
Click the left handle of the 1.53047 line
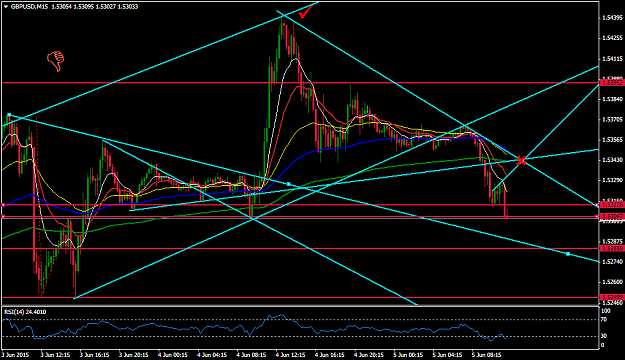pos(3,216)
